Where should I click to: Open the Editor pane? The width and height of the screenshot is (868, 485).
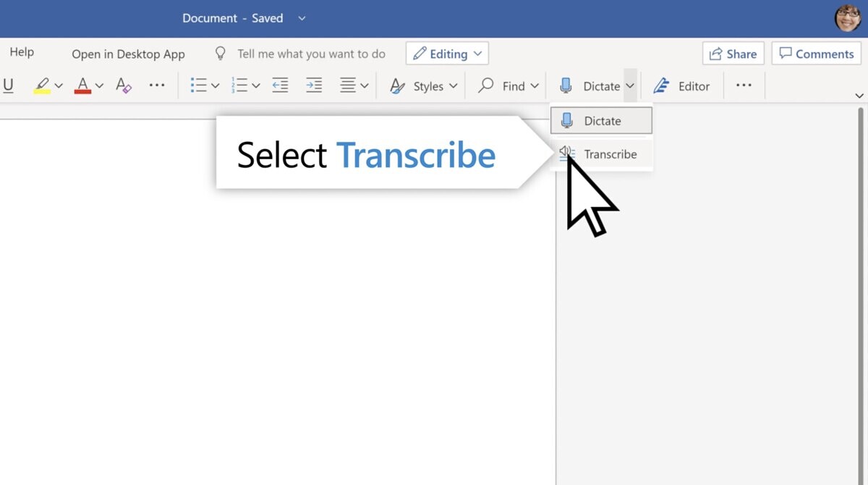(681, 86)
